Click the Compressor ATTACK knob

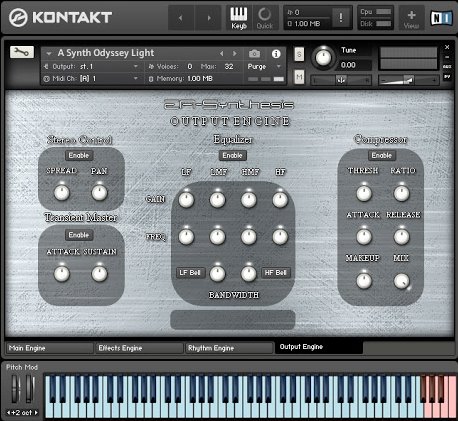364,237
